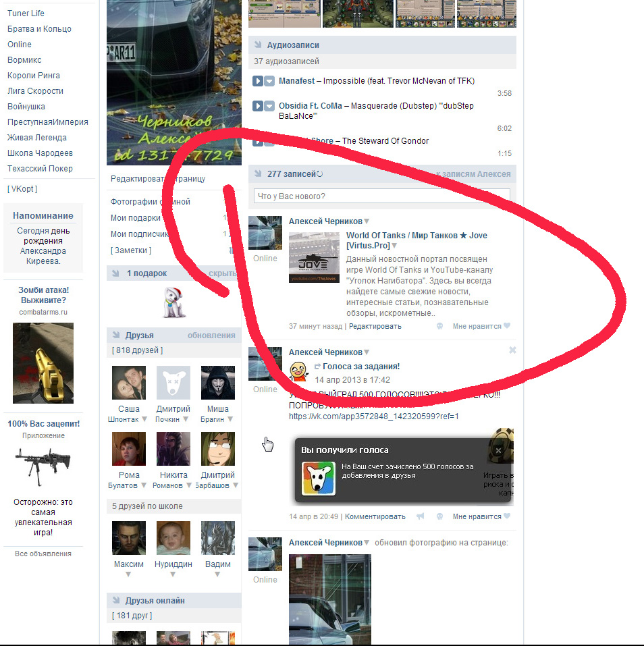Click the Зомби атака! Выживите? ad
This screenshot has width=644, height=646.
[43, 295]
